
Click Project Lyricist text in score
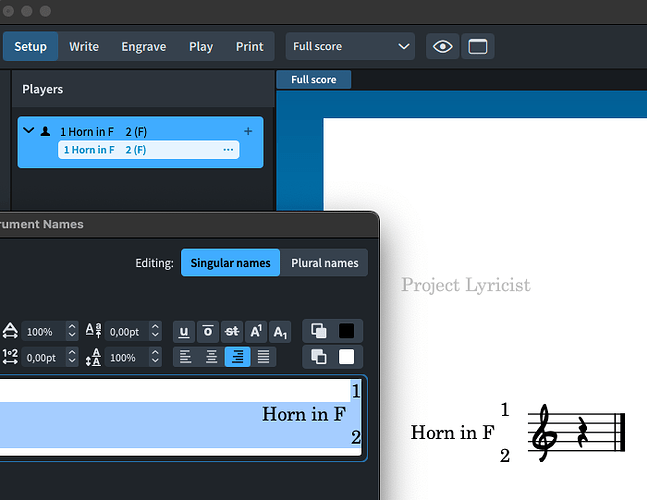(x=466, y=285)
